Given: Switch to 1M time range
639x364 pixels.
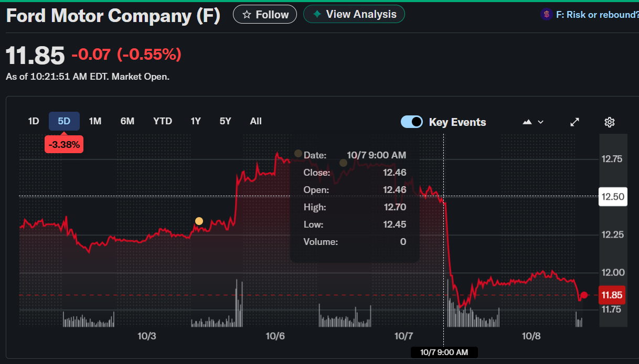Looking at the screenshot, I should [95, 121].
